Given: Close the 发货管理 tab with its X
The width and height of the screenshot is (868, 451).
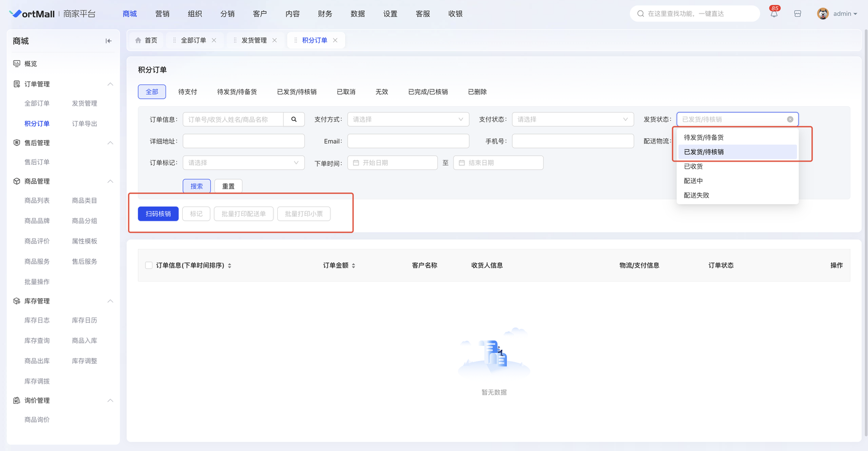Looking at the screenshot, I should tap(275, 41).
